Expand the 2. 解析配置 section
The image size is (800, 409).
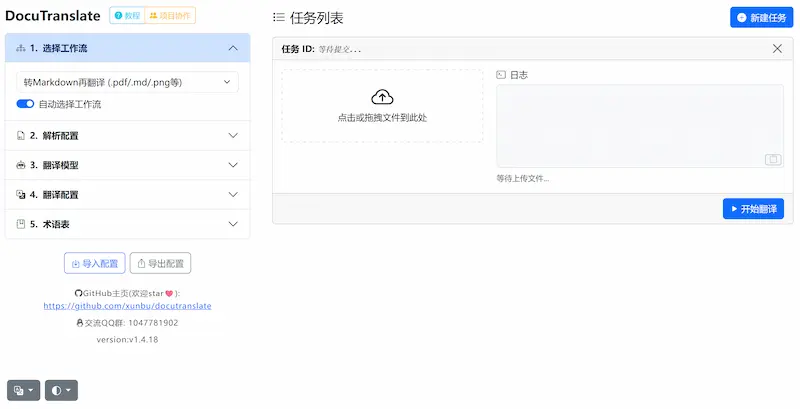[x=127, y=135]
